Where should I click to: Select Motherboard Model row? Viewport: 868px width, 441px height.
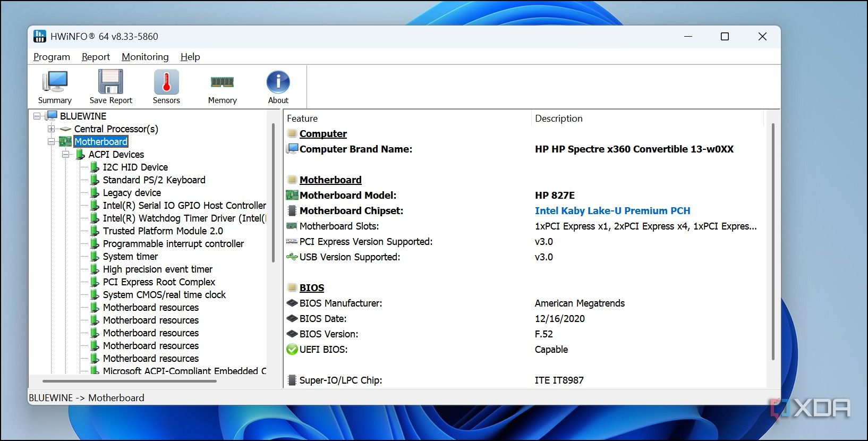(x=525, y=196)
